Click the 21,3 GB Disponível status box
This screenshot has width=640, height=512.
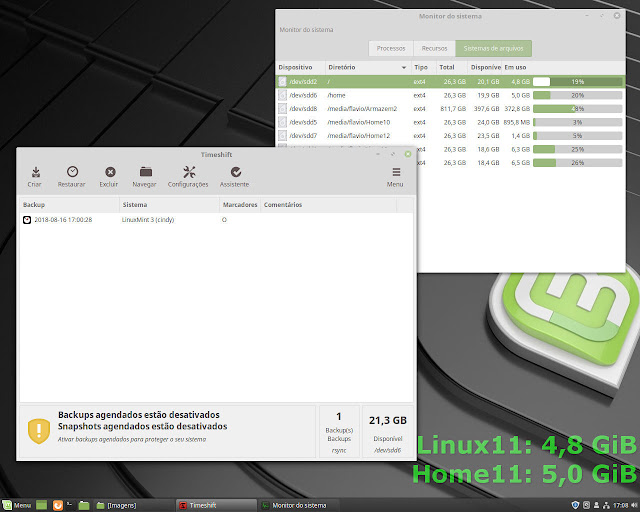pyautogui.click(x=388, y=432)
